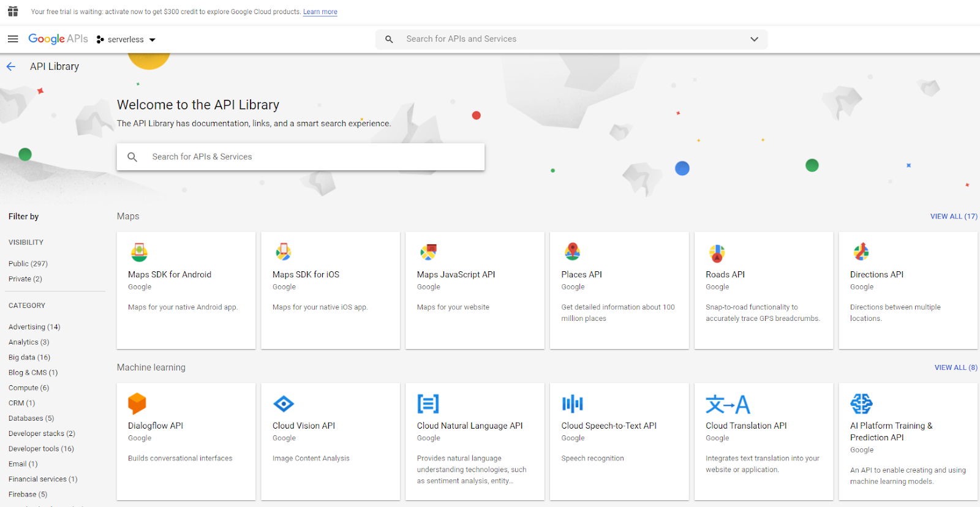Filter by Developer stacks category
The width and height of the screenshot is (980, 507).
[42, 434]
